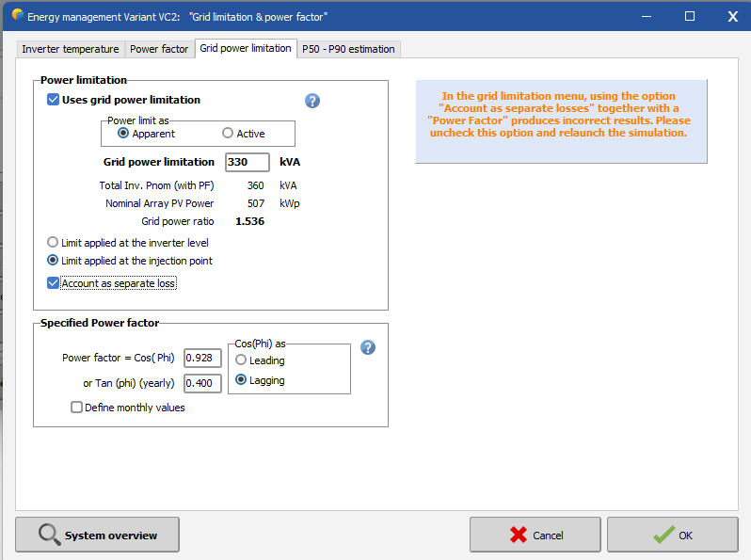The width and height of the screenshot is (751, 560).
Task: Click the System overview button
Action: tap(97, 535)
